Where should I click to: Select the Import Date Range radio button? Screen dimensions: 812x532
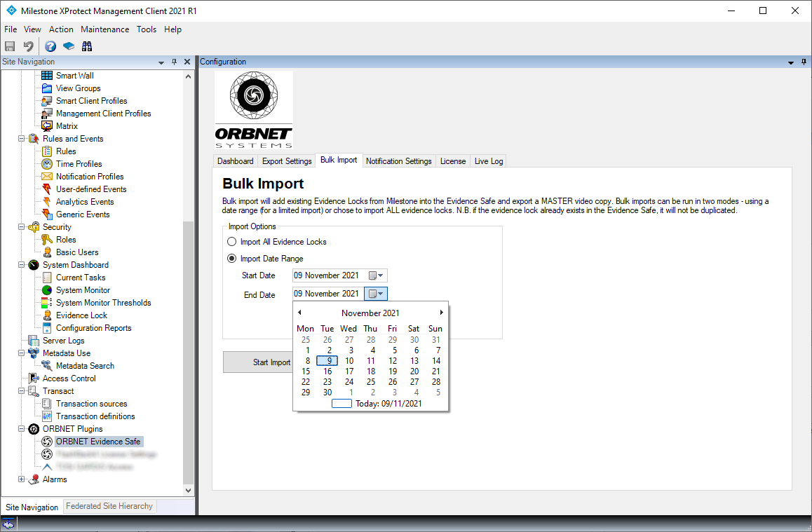tap(232, 258)
